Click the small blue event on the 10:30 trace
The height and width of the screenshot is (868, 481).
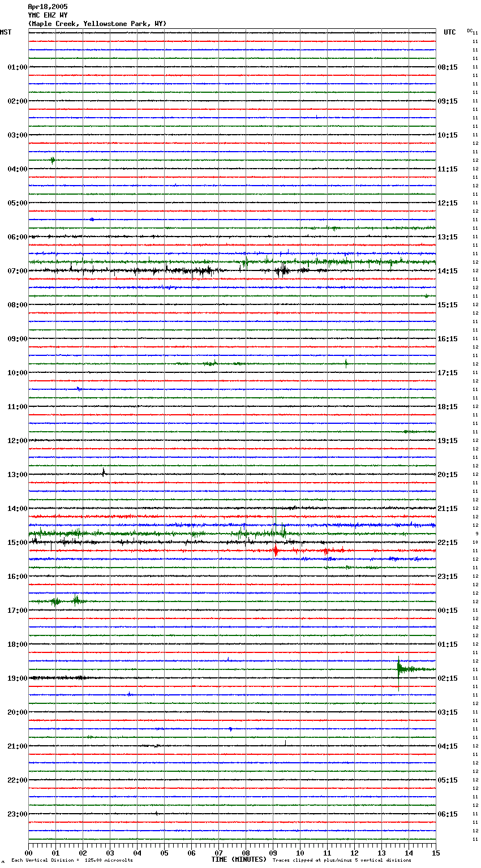pos(79,389)
